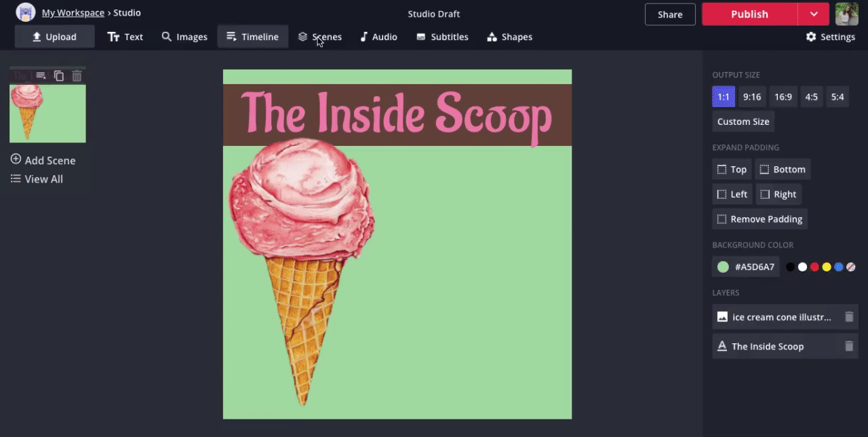Select the 5:4 output size
The image size is (868, 437).
(x=837, y=96)
